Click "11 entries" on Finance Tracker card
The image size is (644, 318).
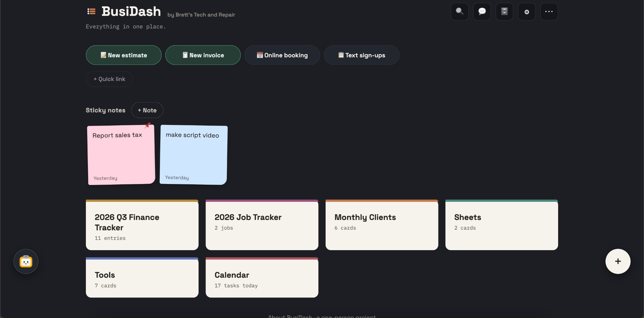point(110,238)
